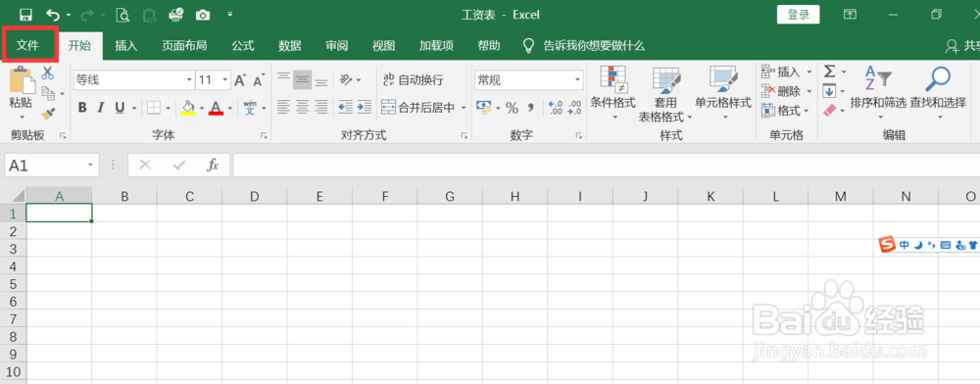Open 排序和筛选 sort and filter

point(878,92)
